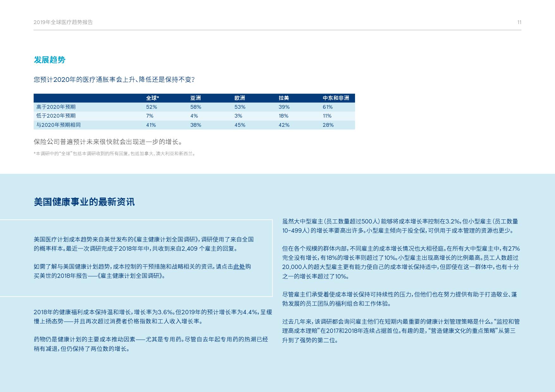Click the survey question about 2020年的医疗通胀率
Image resolution: width=555 pixels, height=392 pixels.
[114, 79]
